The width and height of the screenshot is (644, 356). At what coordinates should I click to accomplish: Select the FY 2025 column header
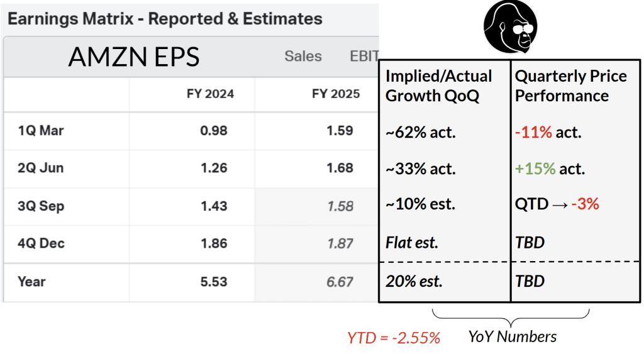pyautogui.click(x=336, y=94)
